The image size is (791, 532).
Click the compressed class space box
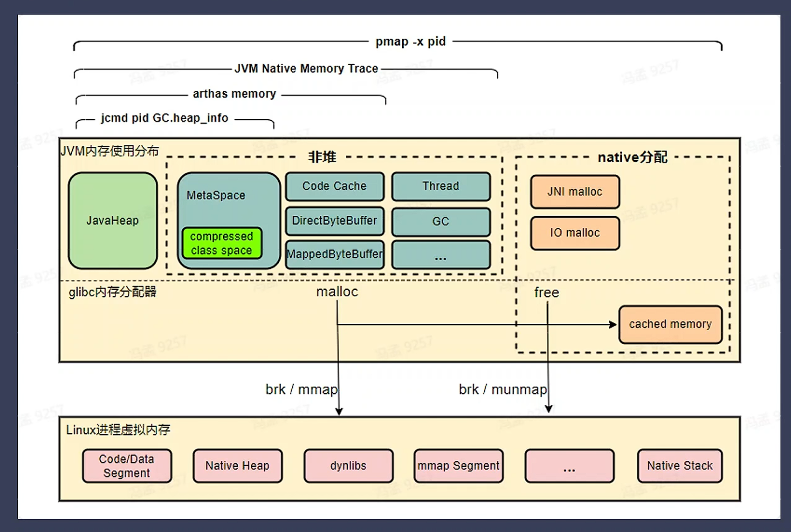(x=221, y=243)
